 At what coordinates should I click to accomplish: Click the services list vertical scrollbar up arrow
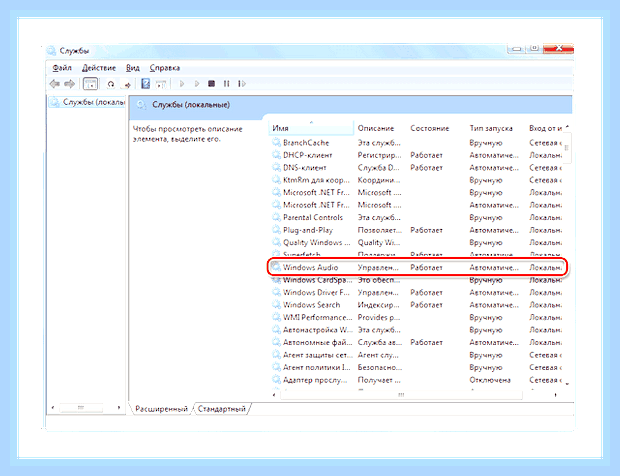point(567,127)
